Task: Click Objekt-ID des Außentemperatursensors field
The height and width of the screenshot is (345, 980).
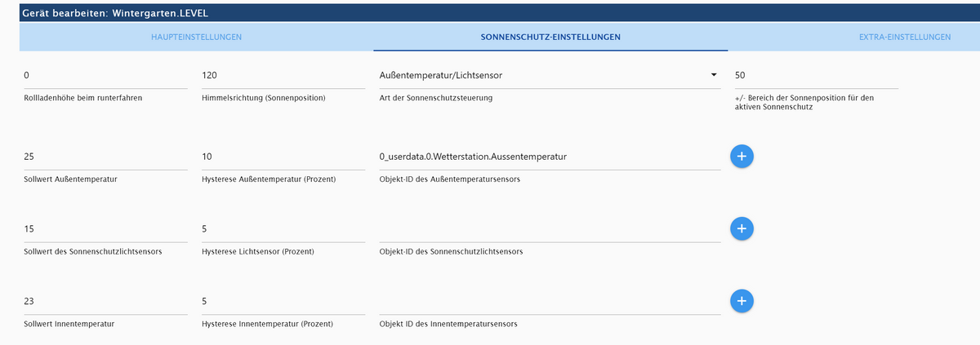Action: click(x=549, y=157)
